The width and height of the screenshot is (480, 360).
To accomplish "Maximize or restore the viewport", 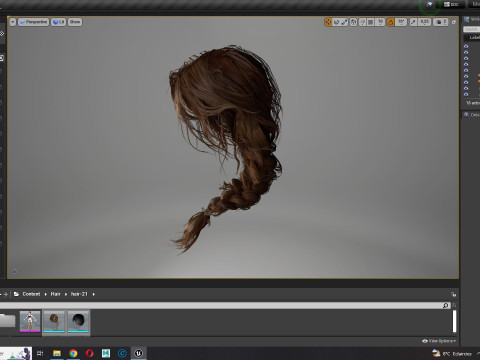I will (x=454, y=22).
